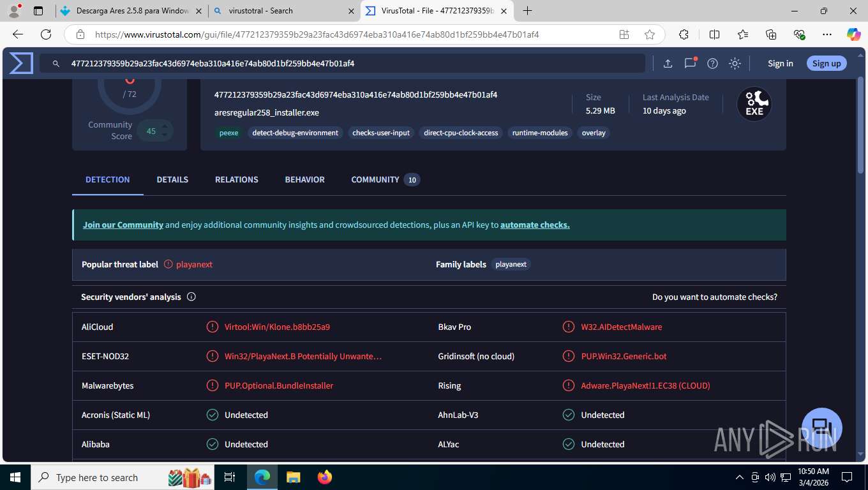The height and width of the screenshot is (490, 868).
Task: Click Do you want to automate checks?
Action: 715,297
